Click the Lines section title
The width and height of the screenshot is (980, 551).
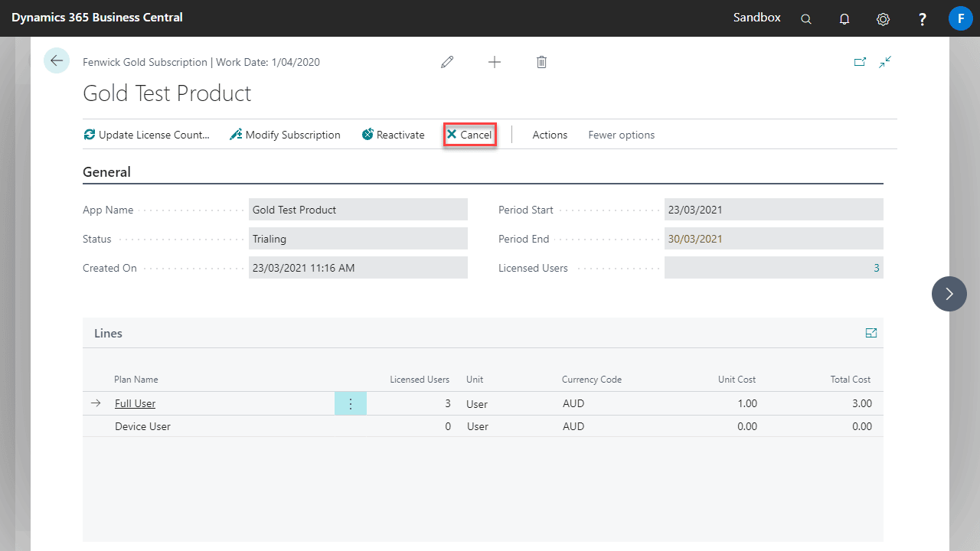[x=108, y=333]
